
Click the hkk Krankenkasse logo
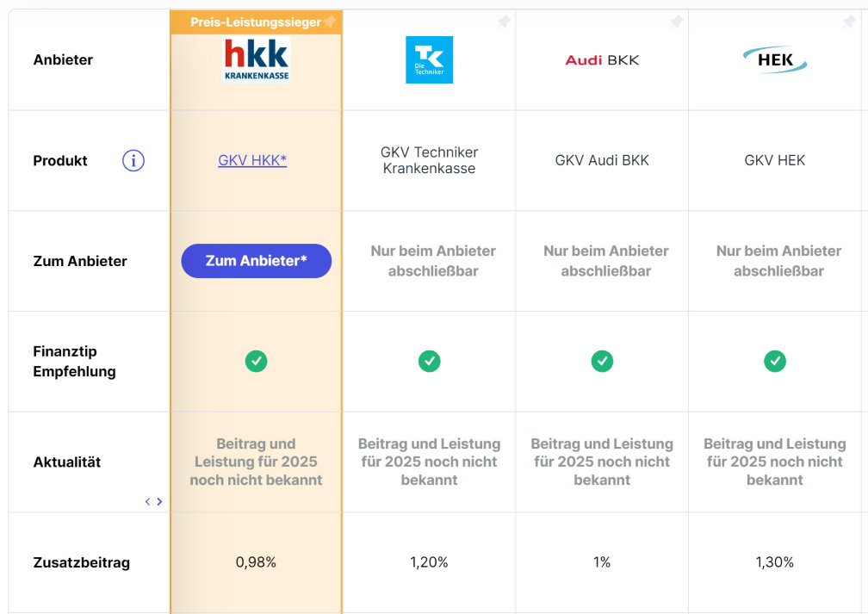pyautogui.click(x=257, y=59)
